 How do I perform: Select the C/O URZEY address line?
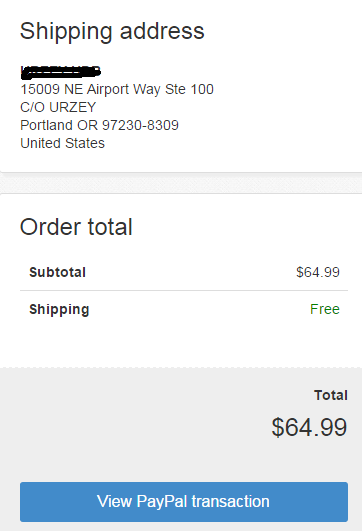pos(58,107)
